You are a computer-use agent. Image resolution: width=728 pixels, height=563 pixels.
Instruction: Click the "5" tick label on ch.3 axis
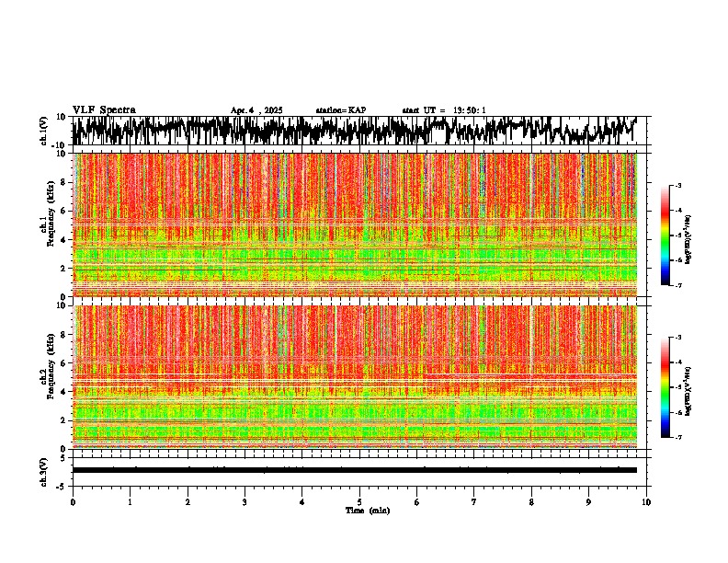coord(63,458)
